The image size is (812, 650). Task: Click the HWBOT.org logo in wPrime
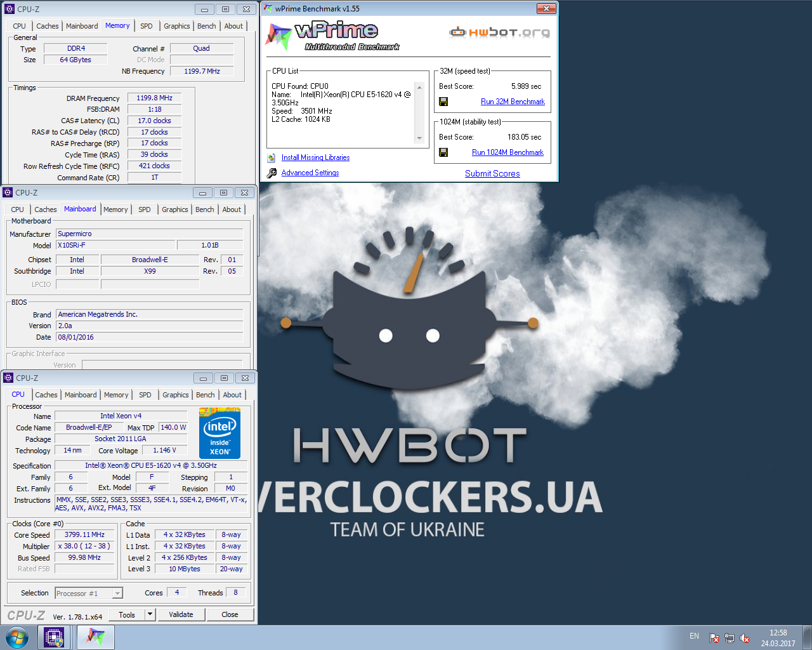[499, 32]
